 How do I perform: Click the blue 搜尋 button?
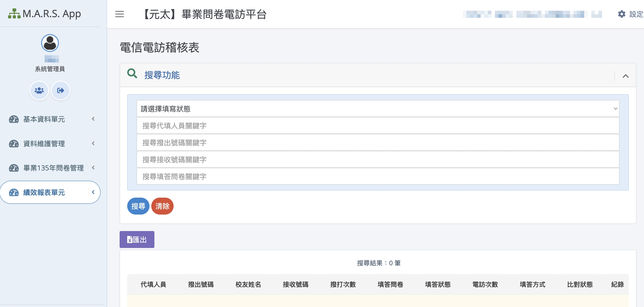coord(138,206)
